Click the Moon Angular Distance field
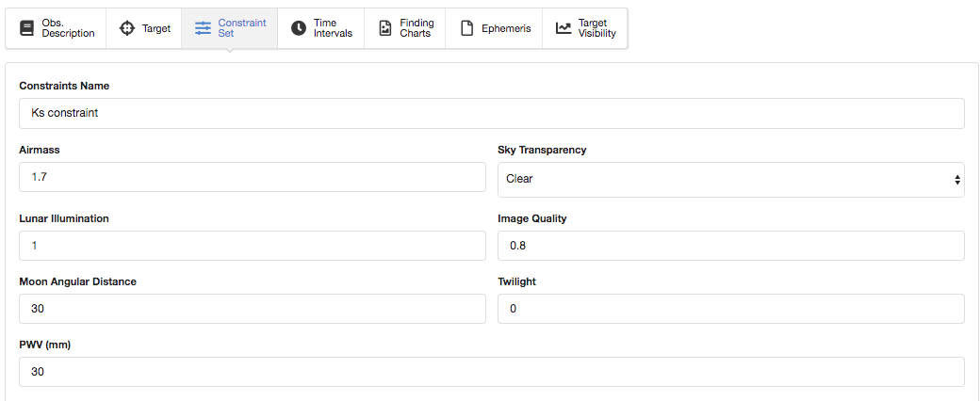 [x=252, y=309]
